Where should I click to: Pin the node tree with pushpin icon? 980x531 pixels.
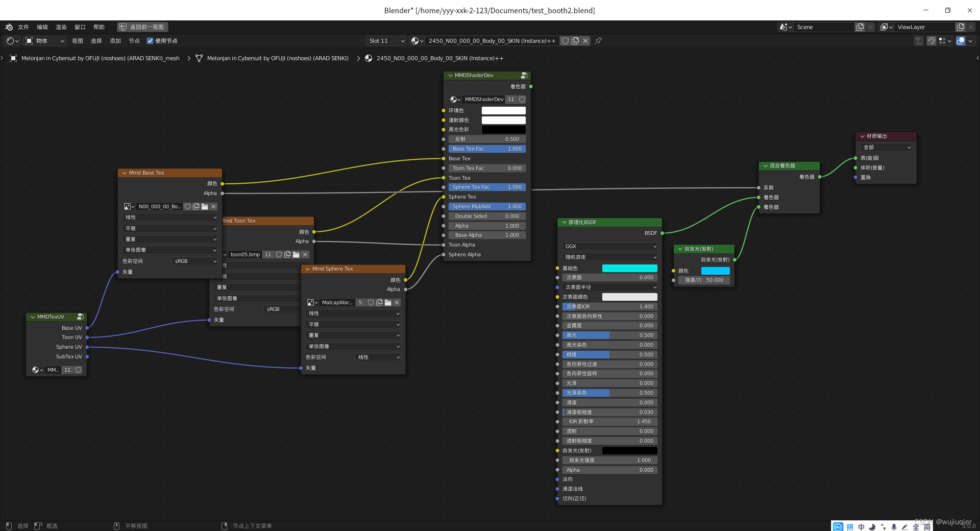point(598,41)
